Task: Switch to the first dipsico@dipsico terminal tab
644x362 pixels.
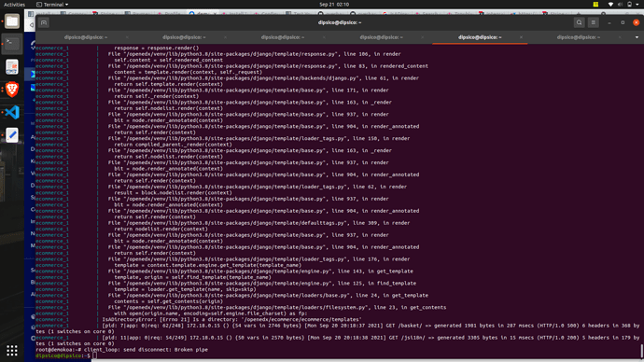Action: coord(86,37)
